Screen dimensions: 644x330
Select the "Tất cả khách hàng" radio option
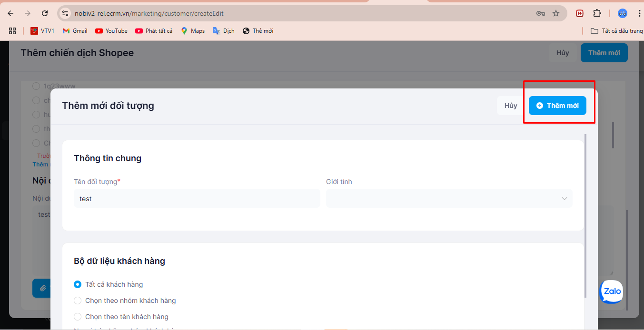78,284
